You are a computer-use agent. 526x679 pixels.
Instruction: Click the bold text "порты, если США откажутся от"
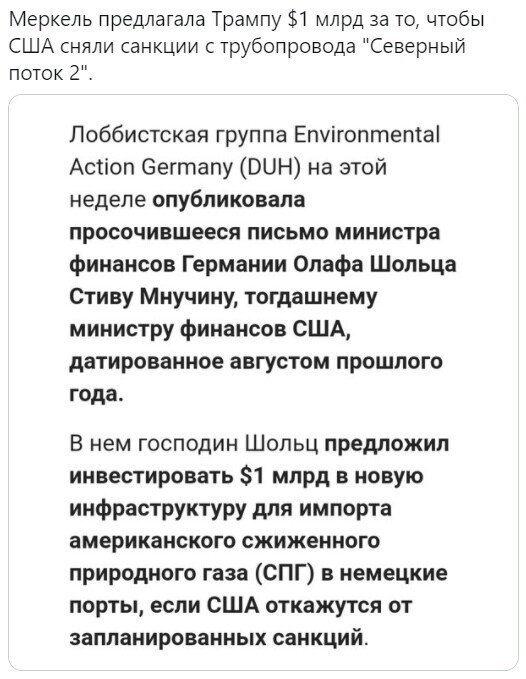[240, 605]
